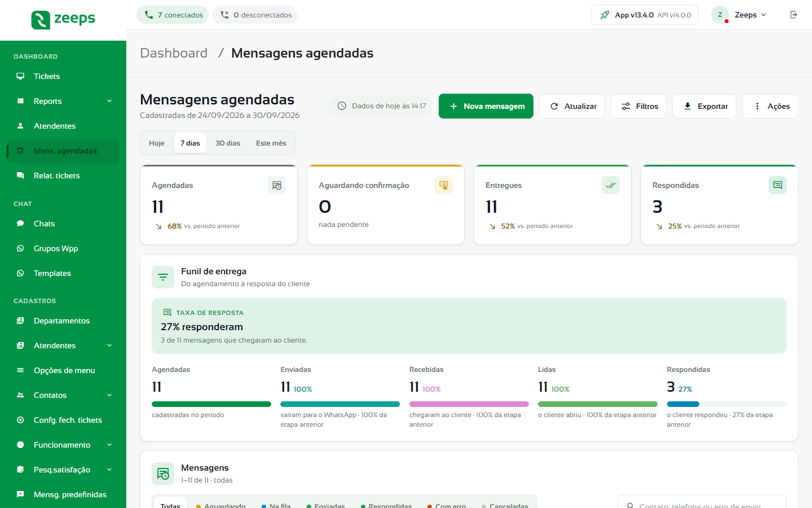Click the Aguardando confirmação card icon

click(444, 185)
